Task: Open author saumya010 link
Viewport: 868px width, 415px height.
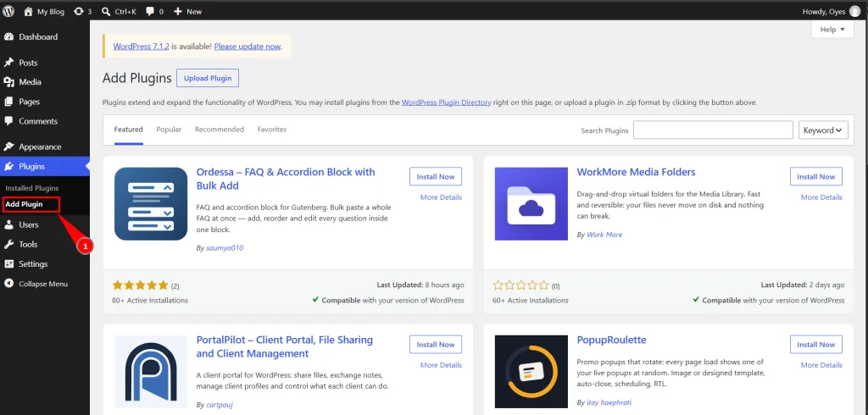Action: (224, 248)
